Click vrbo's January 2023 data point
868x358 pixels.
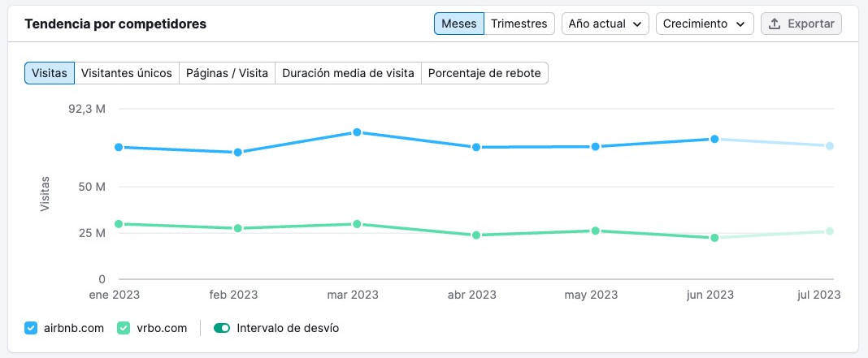click(119, 224)
